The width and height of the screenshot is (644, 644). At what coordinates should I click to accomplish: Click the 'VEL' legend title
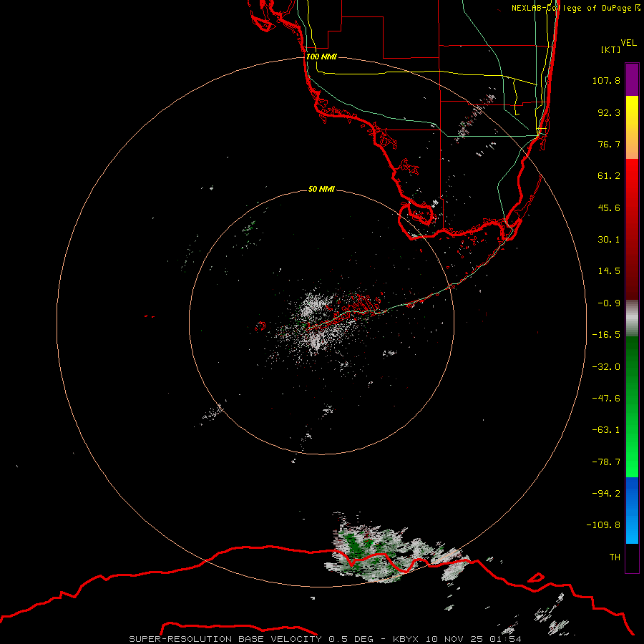pos(628,42)
